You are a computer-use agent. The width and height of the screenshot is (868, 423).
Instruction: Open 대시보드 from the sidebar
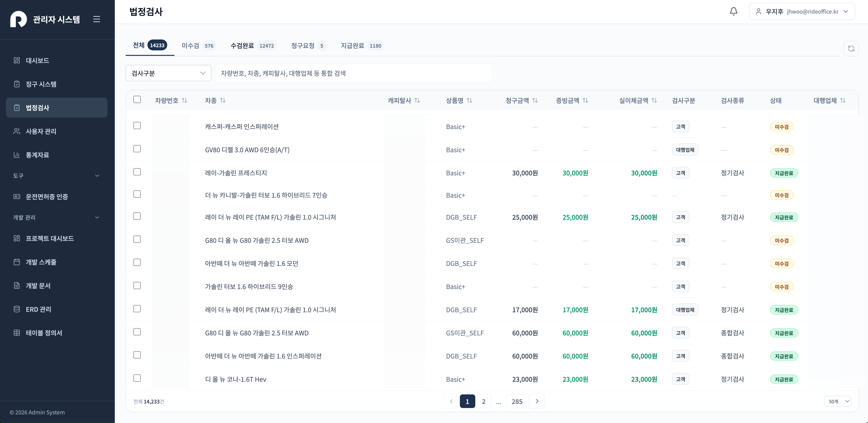click(57, 60)
